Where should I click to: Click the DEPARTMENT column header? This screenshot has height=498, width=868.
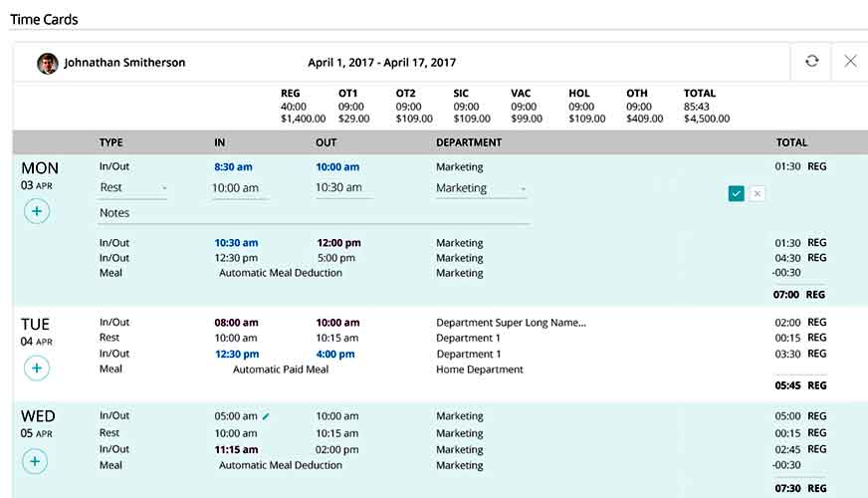click(x=469, y=142)
